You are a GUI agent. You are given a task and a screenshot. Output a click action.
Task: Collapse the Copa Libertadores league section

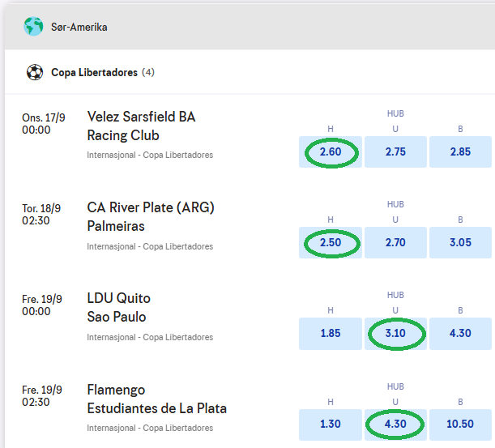[243, 72]
